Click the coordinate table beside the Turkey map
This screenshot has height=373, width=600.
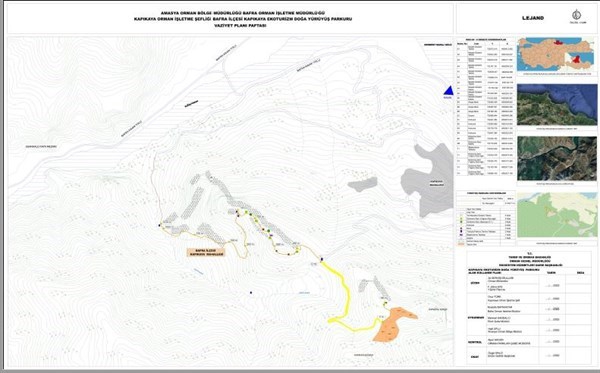485,107
